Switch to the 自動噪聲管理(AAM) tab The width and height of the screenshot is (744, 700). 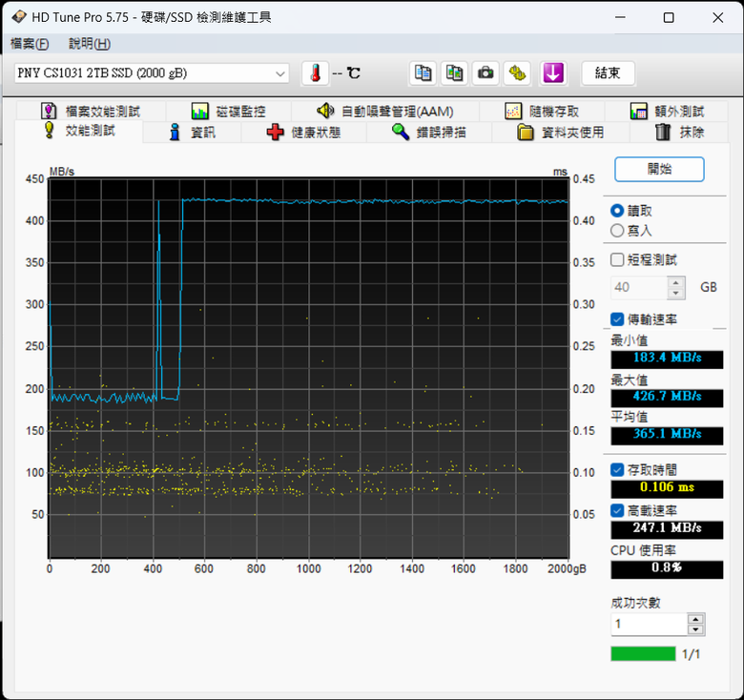coord(384,111)
